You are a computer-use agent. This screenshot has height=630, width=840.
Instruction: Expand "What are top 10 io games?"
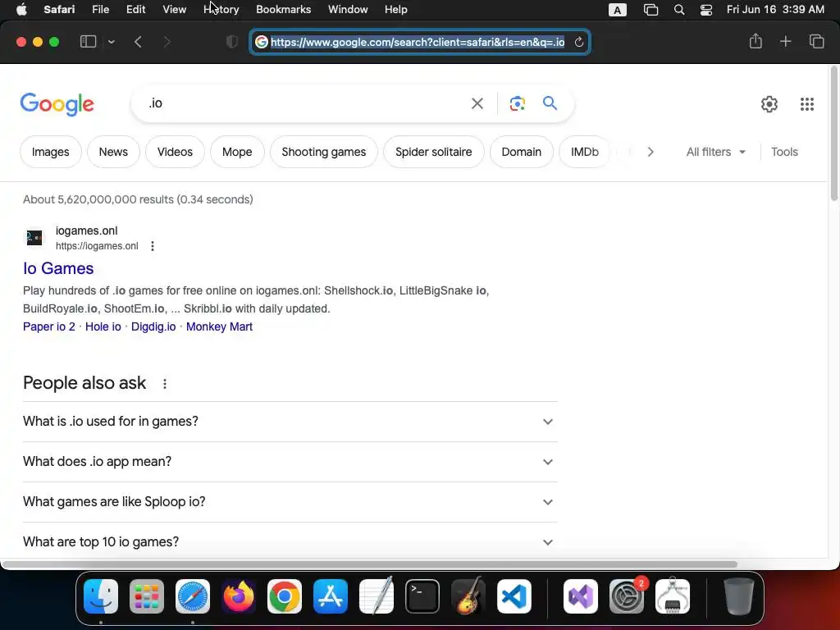[x=290, y=542]
